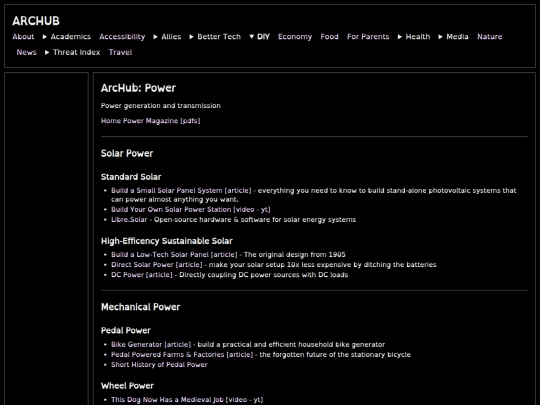Image resolution: width=540 pixels, height=405 pixels.
Task: Expand the Academics disclosure triangle
Action: [x=45, y=37]
